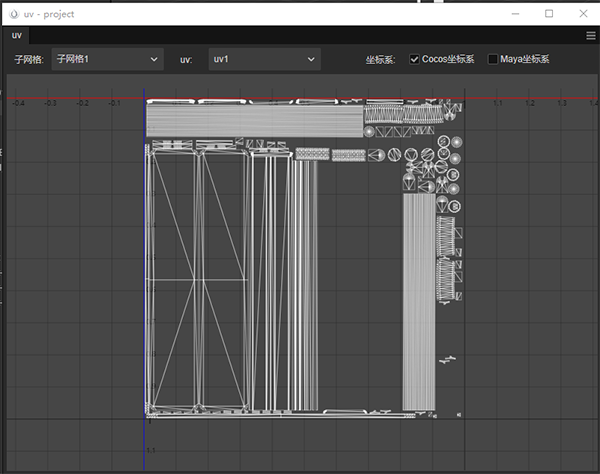Enable the Maya坐标系 checkbox
Viewport: 600px width, 474px height.
click(x=492, y=60)
